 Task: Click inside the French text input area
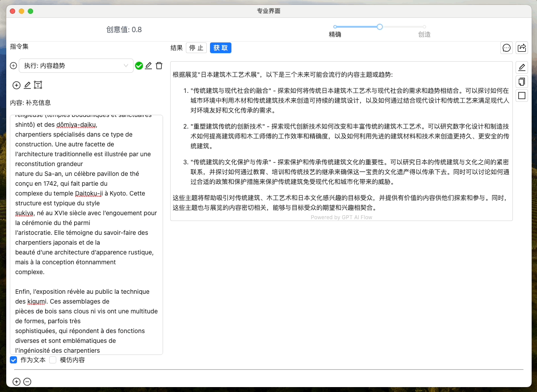click(x=86, y=235)
